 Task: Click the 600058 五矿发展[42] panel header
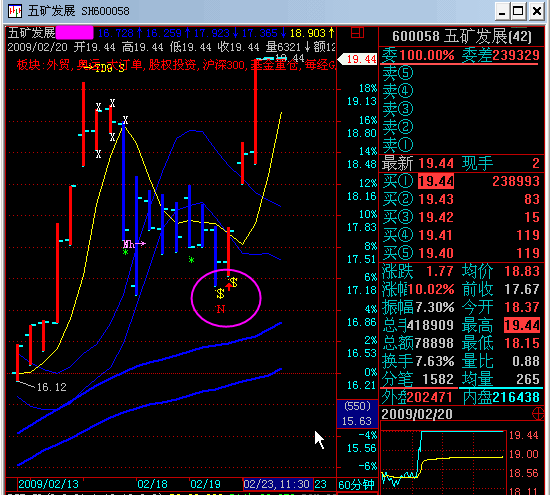click(462, 36)
